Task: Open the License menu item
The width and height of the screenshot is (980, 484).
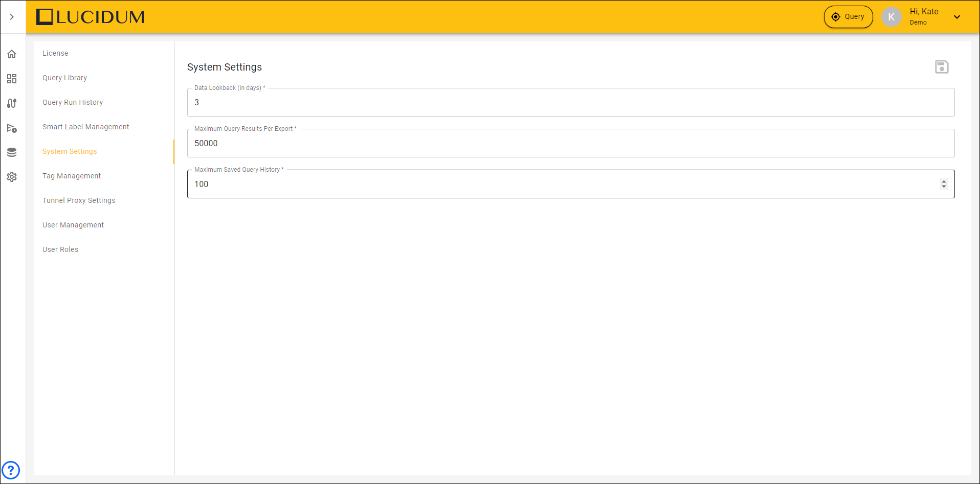Action: click(x=55, y=53)
